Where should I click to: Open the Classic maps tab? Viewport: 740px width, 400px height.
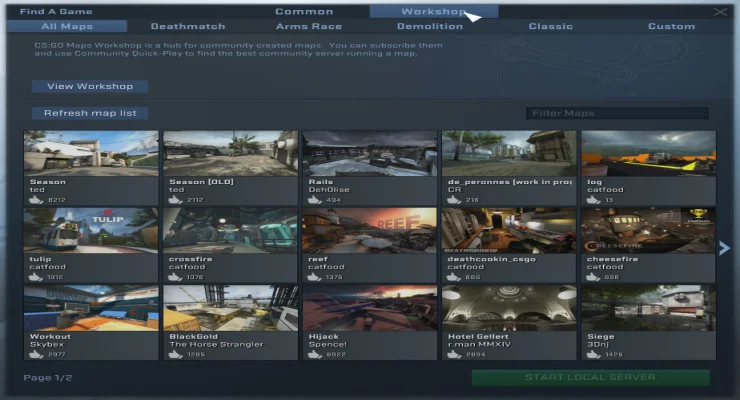[551, 26]
